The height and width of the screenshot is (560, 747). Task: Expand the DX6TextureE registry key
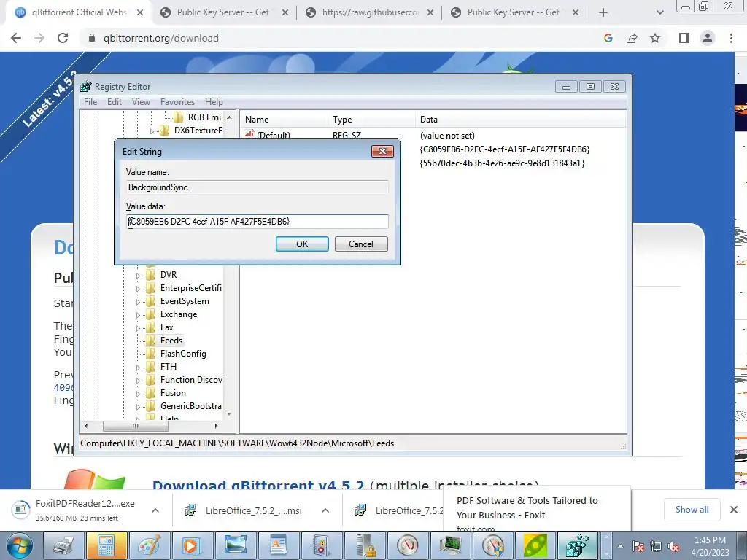coord(152,131)
